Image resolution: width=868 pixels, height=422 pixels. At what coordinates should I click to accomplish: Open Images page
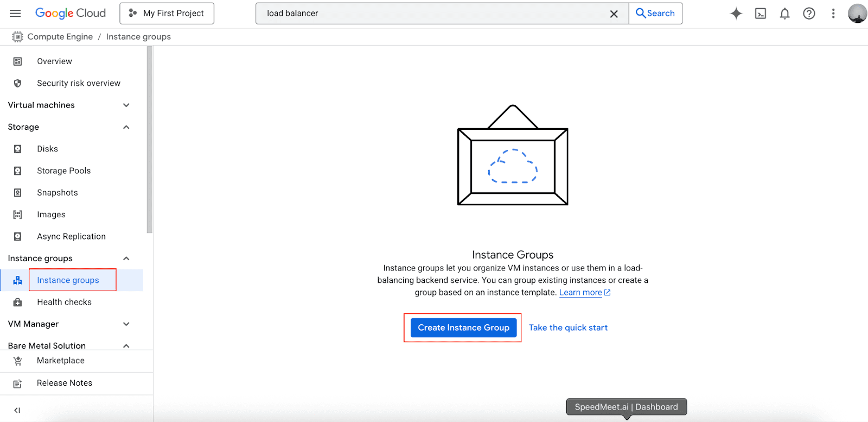(51, 215)
